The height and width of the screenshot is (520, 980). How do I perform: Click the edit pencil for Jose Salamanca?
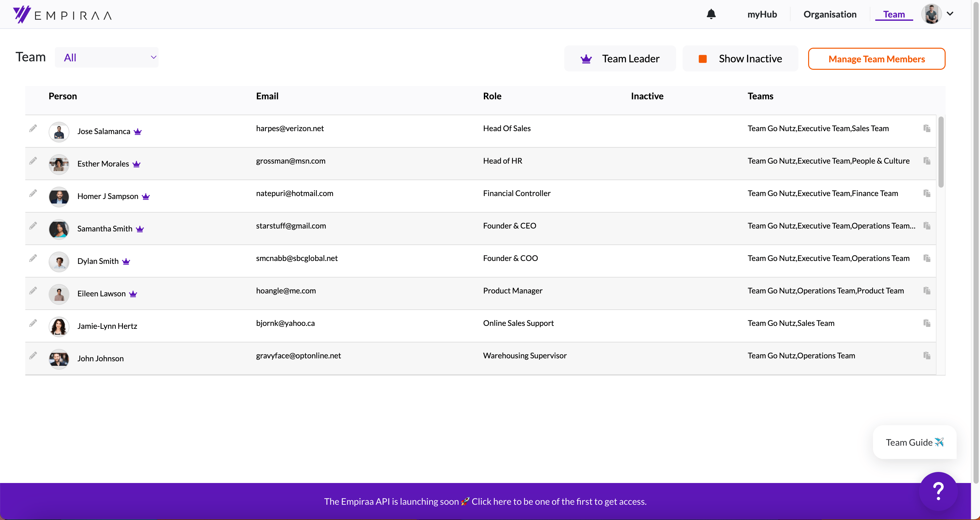click(33, 128)
